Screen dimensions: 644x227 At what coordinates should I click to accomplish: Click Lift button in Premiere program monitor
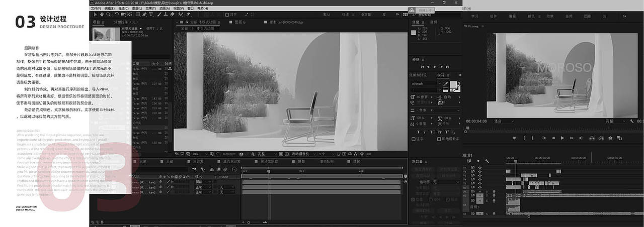click(592, 138)
